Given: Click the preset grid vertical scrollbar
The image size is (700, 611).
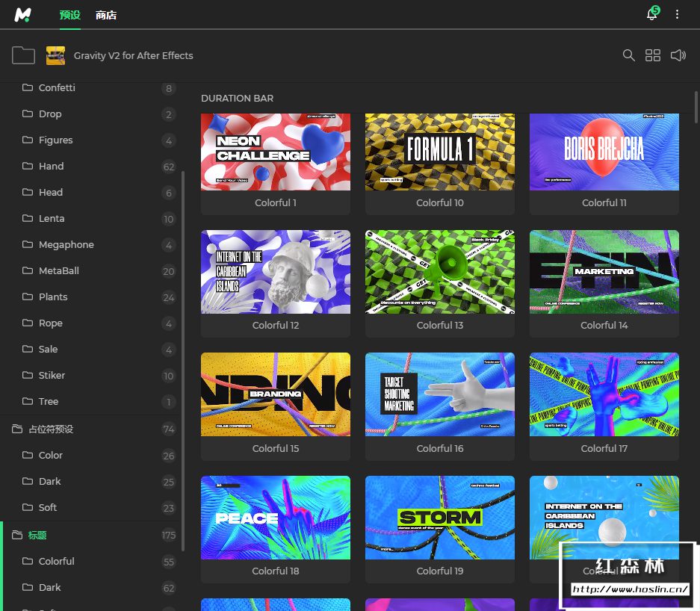Looking at the screenshot, I should click(x=696, y=107).
